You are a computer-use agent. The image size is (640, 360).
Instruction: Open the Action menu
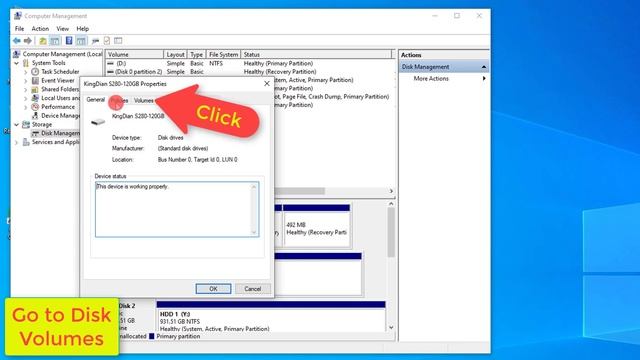pos(40,29)
